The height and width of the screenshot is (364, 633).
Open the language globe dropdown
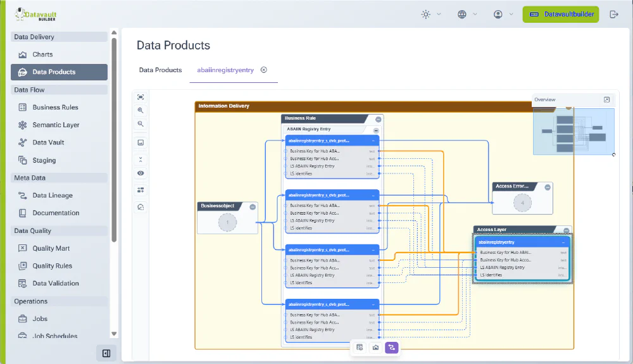click(467, 15)
